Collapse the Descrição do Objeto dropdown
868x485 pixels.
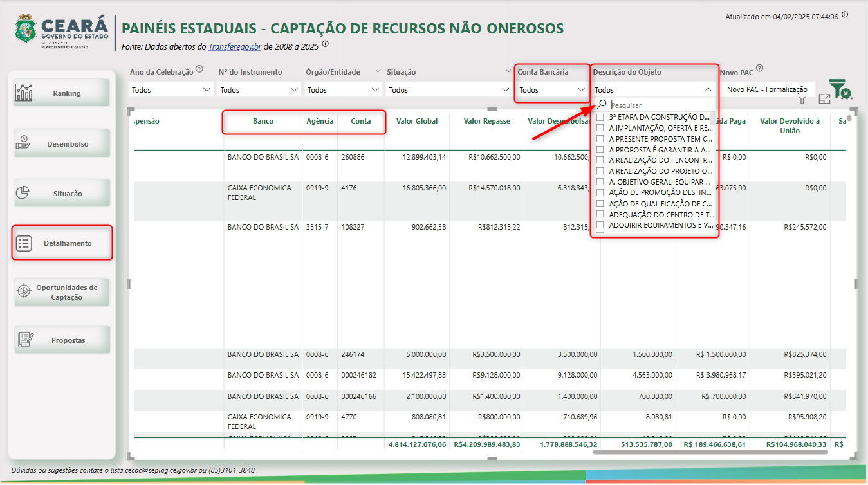click(x=708, y=90)
